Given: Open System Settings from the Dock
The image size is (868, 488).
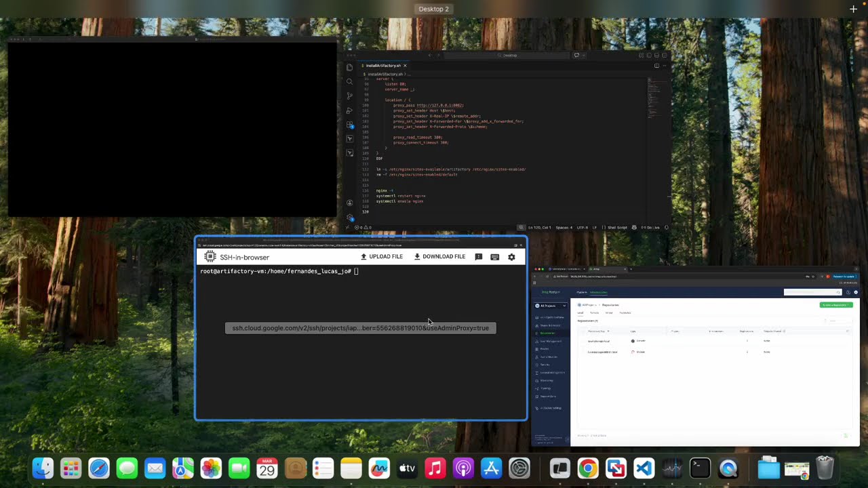Looking at the screenshot, I should pos(519,468).
